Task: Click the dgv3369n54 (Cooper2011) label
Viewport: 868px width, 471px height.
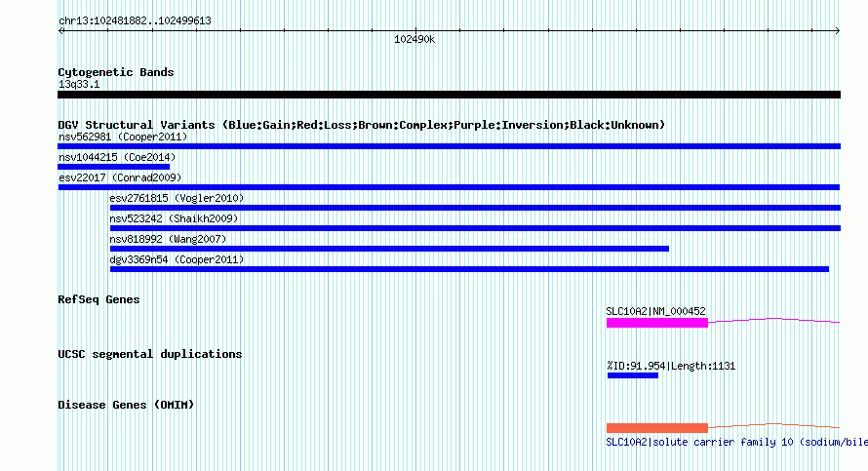Action: pos(177,259)
